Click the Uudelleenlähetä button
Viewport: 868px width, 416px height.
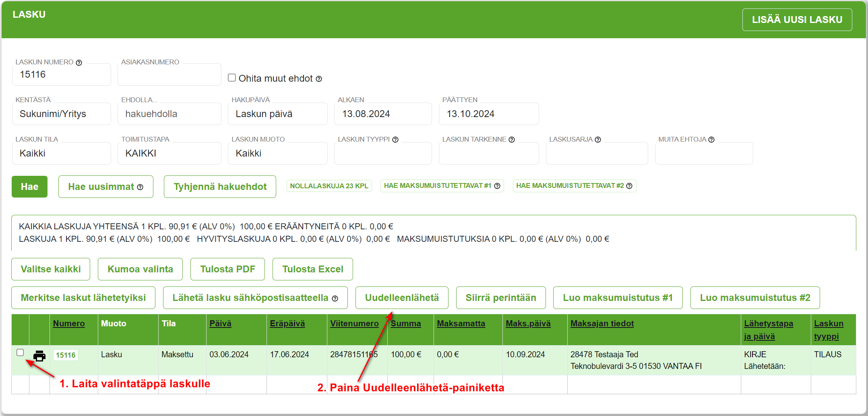click(x=402, y=298)
